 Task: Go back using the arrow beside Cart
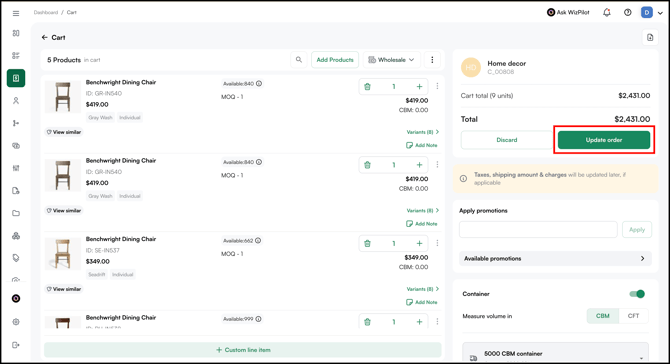[x=44, y=38]
